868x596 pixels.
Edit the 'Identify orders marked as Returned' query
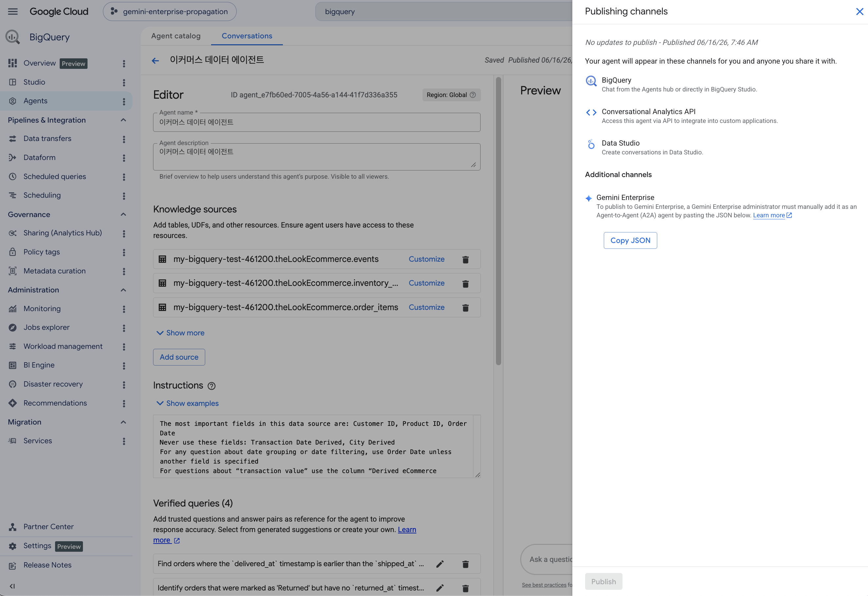[440, 588]
